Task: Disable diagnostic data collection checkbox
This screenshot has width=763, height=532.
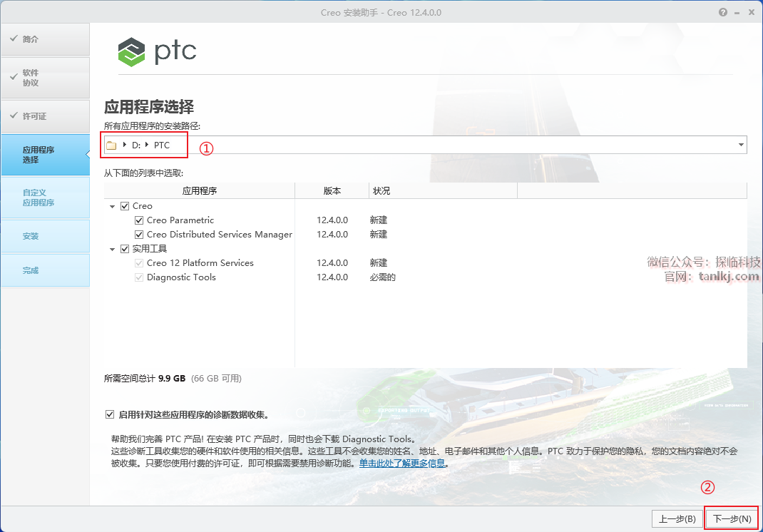Action: [x=110, y=415]
